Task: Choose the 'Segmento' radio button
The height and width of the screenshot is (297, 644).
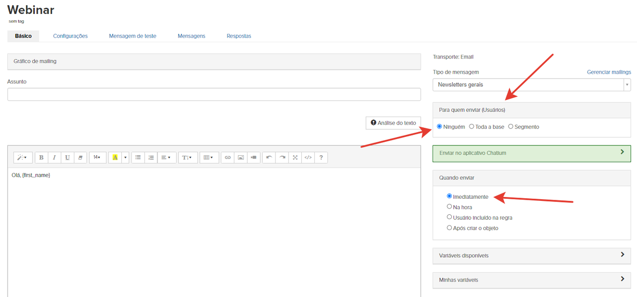Action: 511,127
